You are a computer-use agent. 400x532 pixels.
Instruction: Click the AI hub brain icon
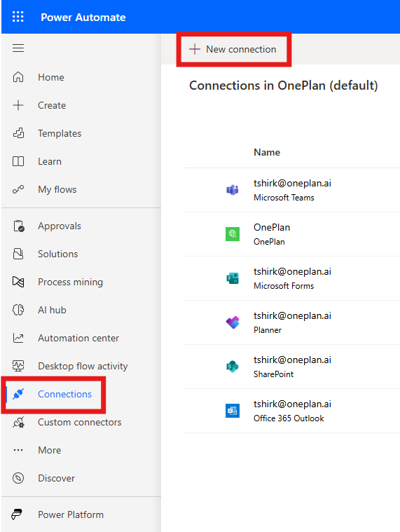(x=18, y=310)
